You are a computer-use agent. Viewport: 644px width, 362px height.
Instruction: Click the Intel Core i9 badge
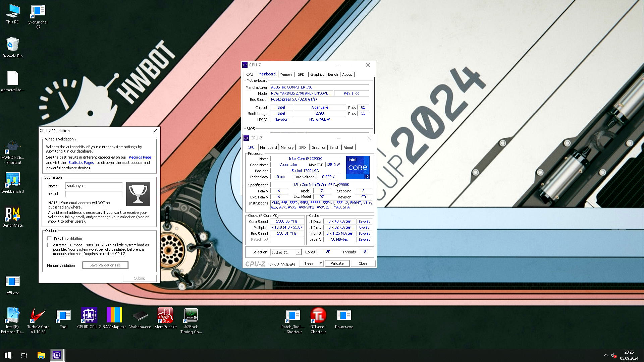click(358, 167)
